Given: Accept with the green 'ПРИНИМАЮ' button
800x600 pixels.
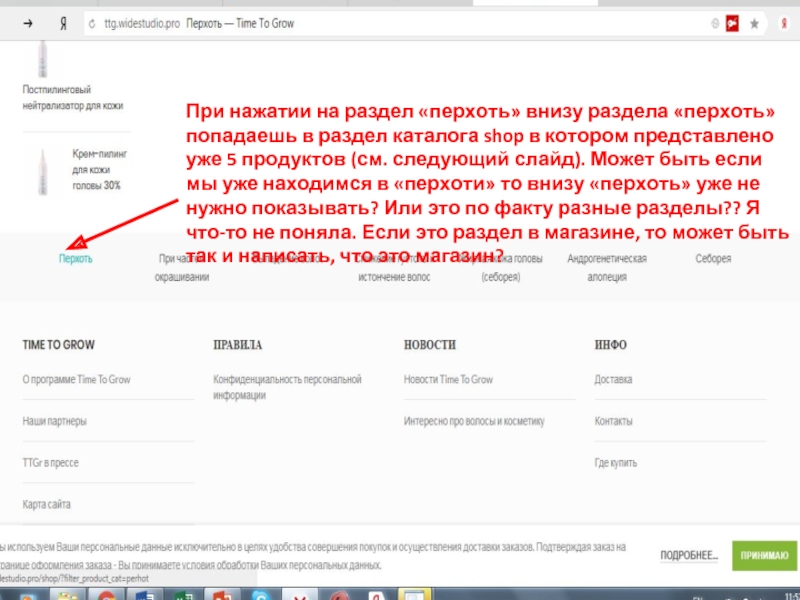Looking at the screenshot, I should pos(764,555).
